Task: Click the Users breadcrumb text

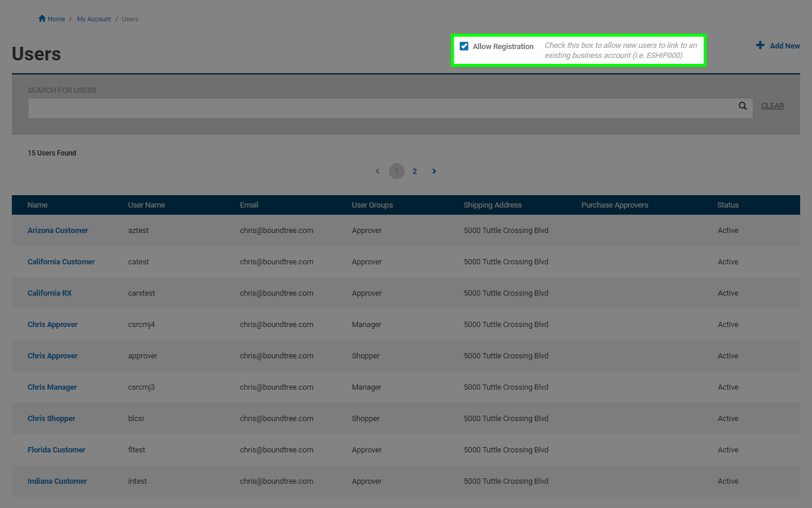Action: (x=130, y=19)
